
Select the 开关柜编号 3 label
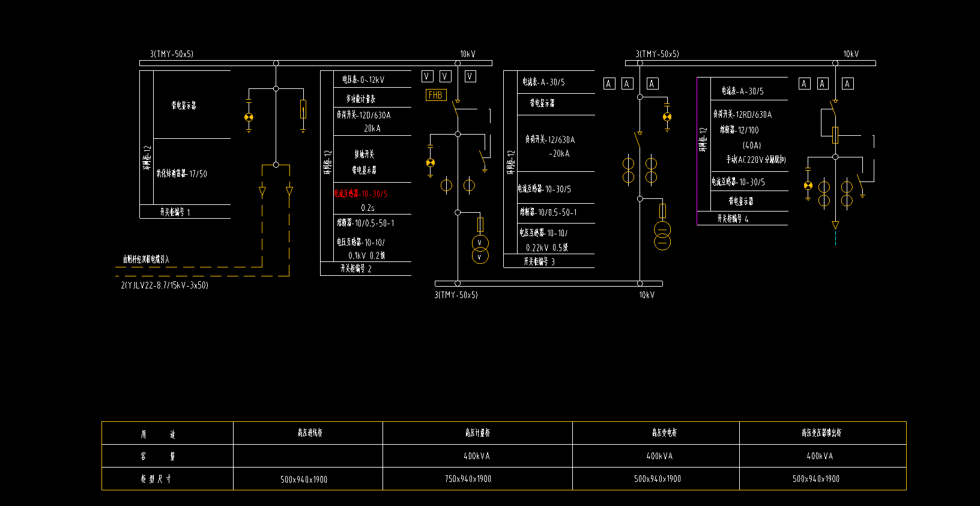[539, 261]
